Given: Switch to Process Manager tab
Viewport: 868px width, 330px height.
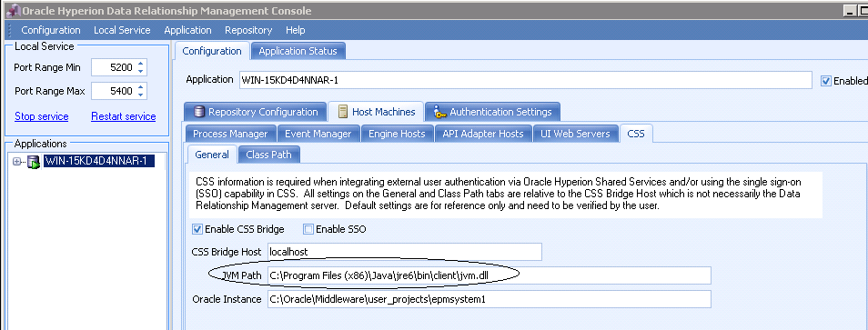Looking at the screenshot, I should click(230, 134).
